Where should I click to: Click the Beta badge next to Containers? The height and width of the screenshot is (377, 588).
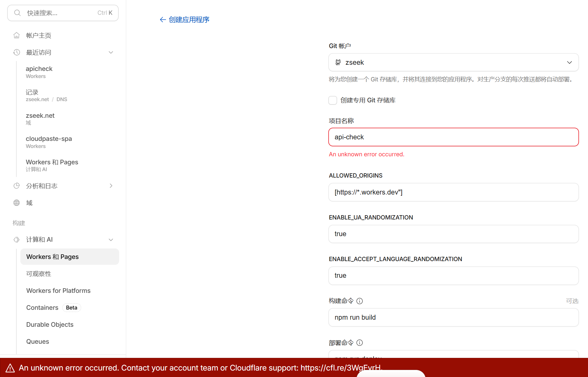(x=72, y=308)
